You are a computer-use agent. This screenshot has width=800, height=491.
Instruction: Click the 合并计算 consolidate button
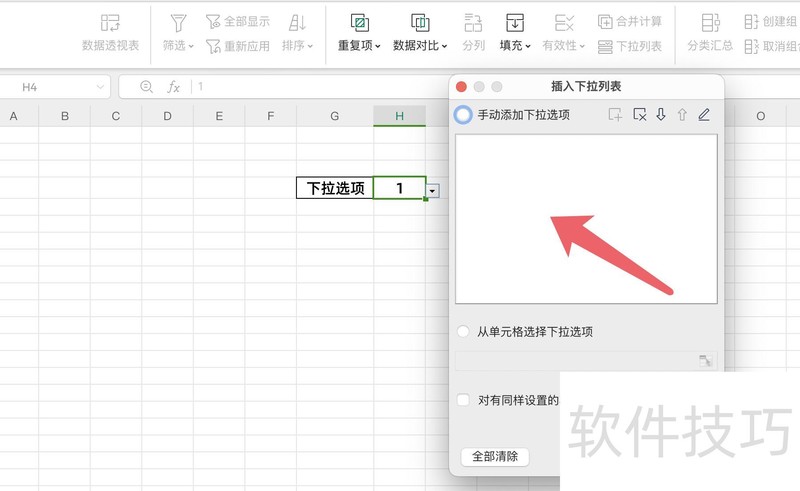coord(630,21)
